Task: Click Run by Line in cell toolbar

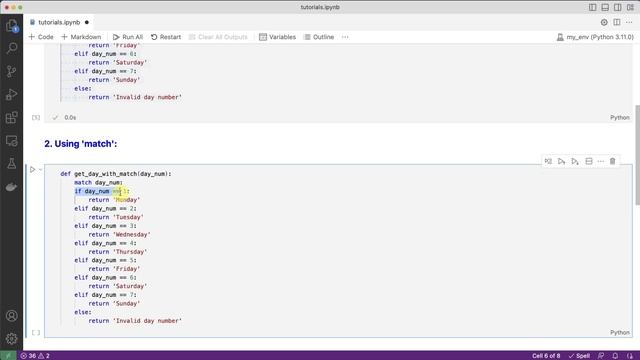Action: (x=548, y=161)
